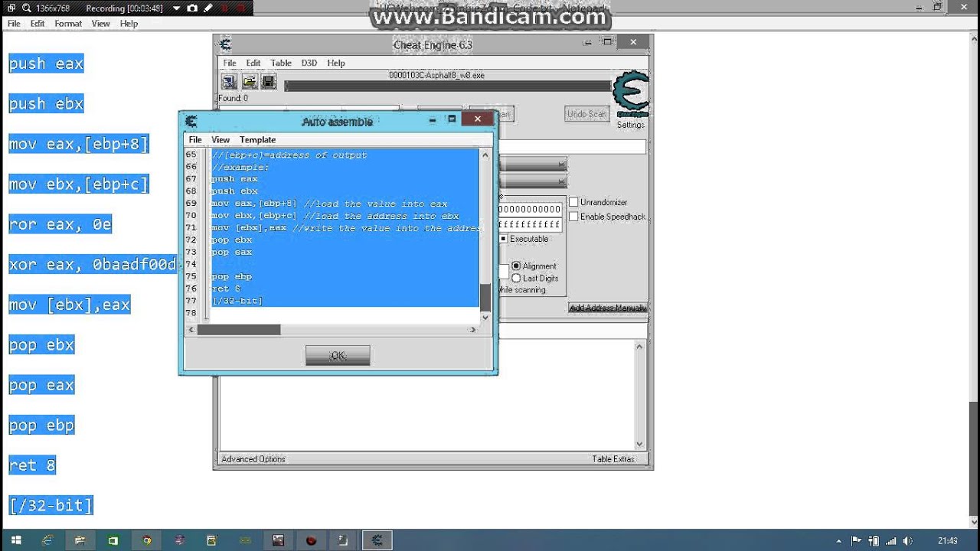Open red round app icon on taskbar

pyautogui.click(x=311, y=540)
